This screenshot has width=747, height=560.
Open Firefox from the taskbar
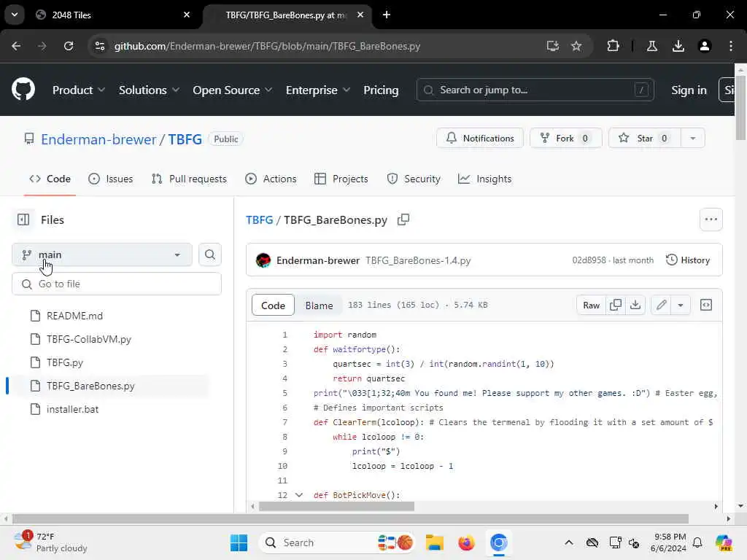[466, 542]
